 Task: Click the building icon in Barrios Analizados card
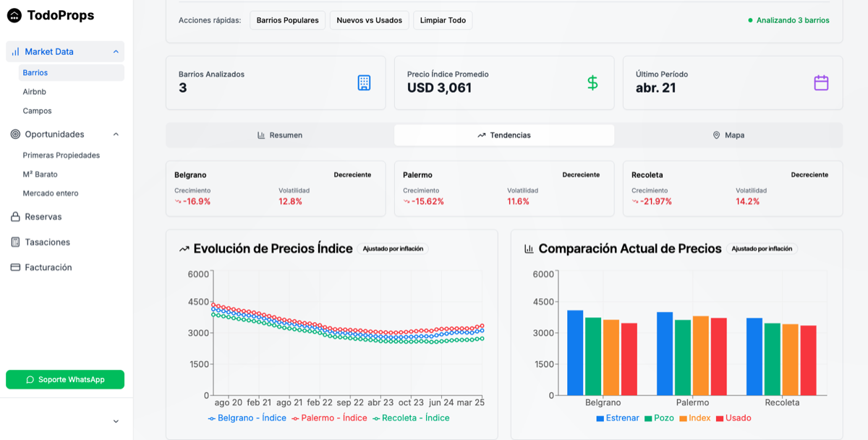coord(364,82)
